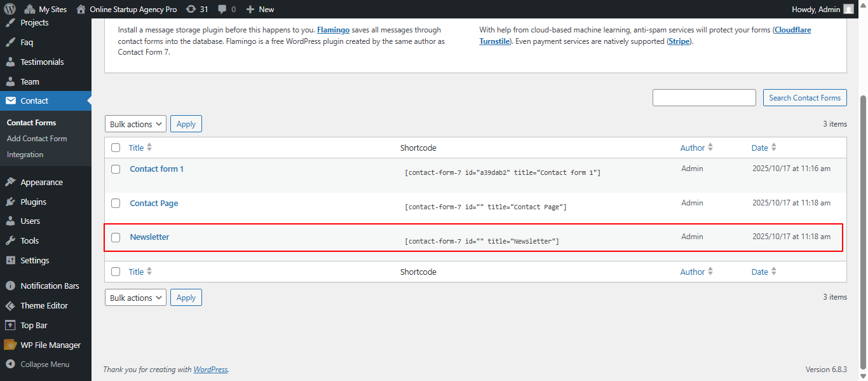Image resolution: width=868 pixels, height=381 pixels.
Task: Click the Search Contact Forms button
Action: point(804,97)
